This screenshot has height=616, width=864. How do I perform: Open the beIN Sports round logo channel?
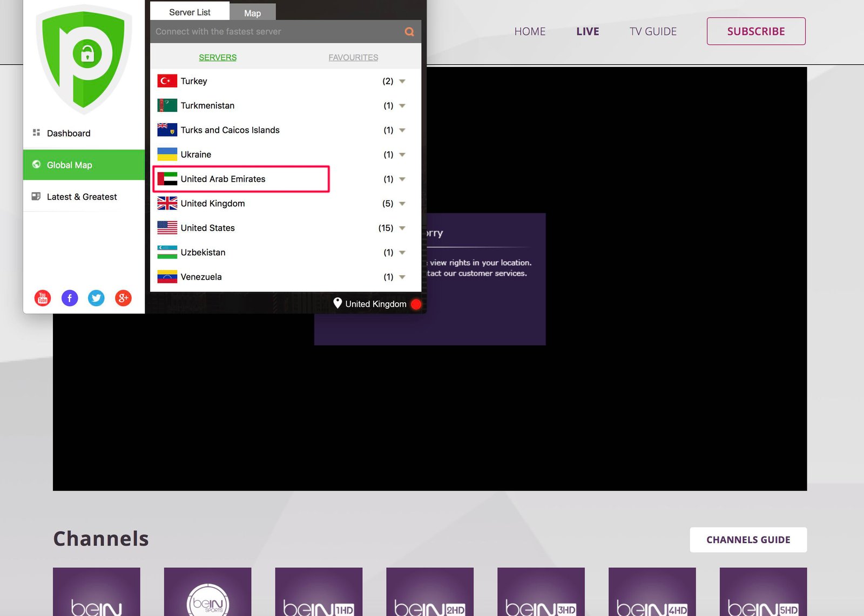(x=208, y=592)
